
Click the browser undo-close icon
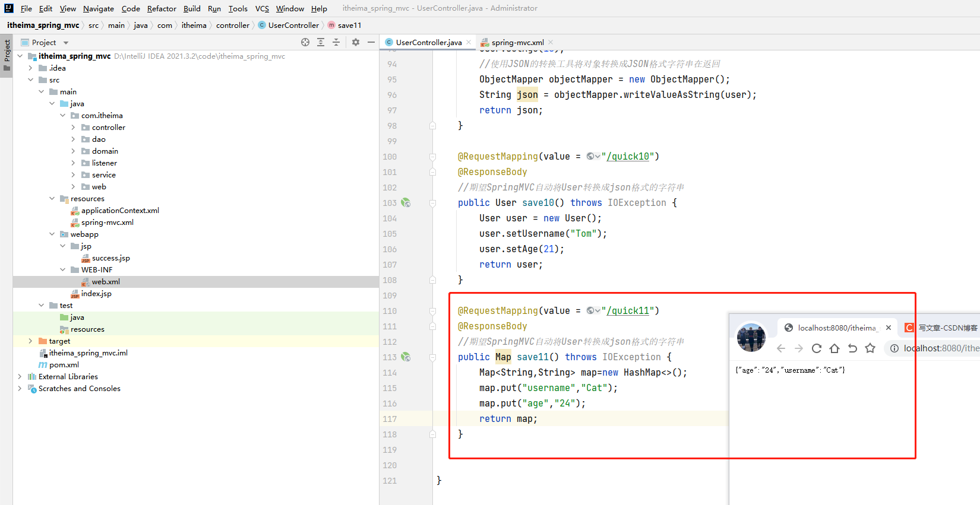point(852,348)
